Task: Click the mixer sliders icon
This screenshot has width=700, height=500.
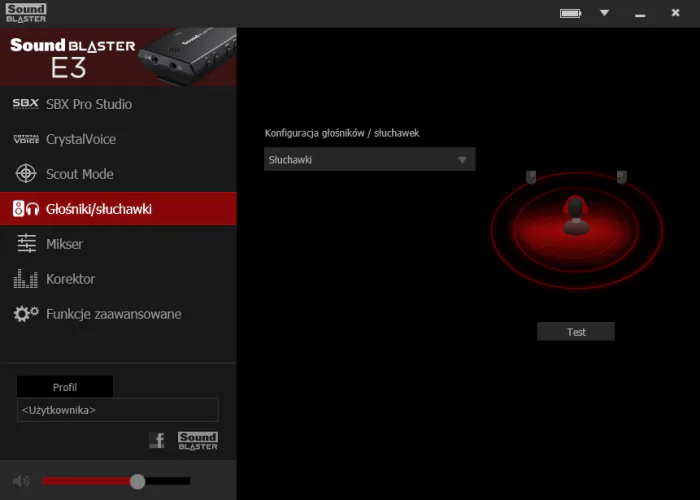Action: [26, 243]
